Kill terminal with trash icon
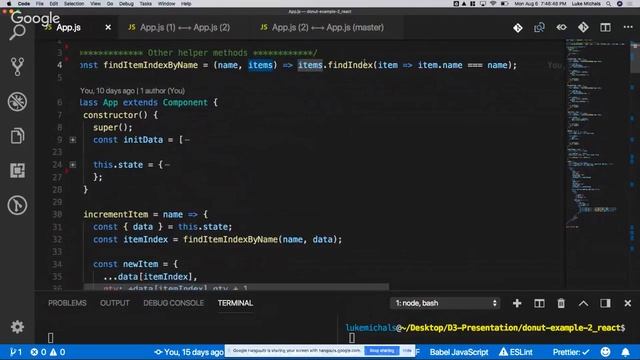640x360 pixels. click(x=561, y=303)
